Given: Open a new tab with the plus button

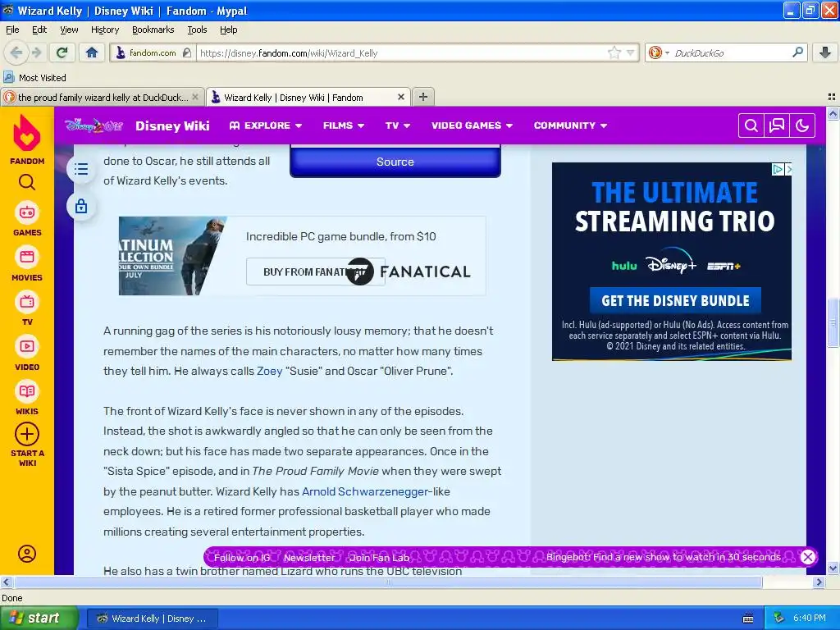Looking at the screenshot, I should point(422,97).
